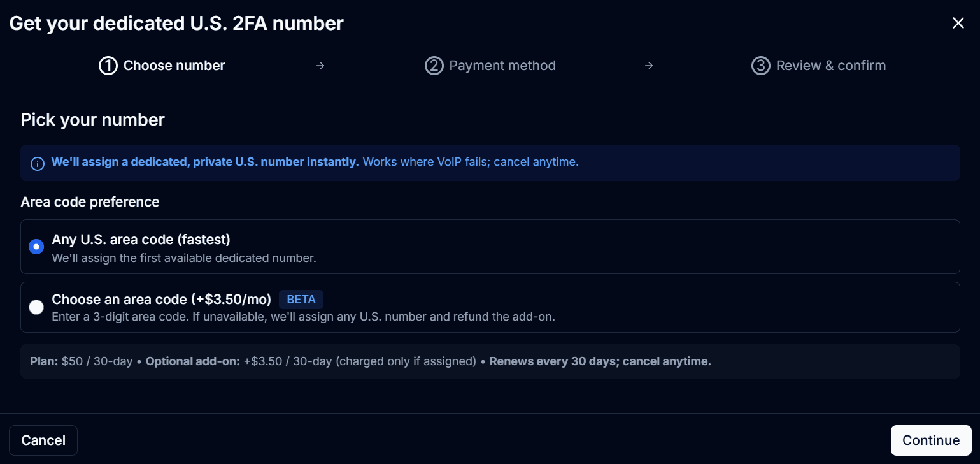Click the arrow between Choose number and Payment method
Viewport: 980px width, 464px height.
tap(320, 65)
